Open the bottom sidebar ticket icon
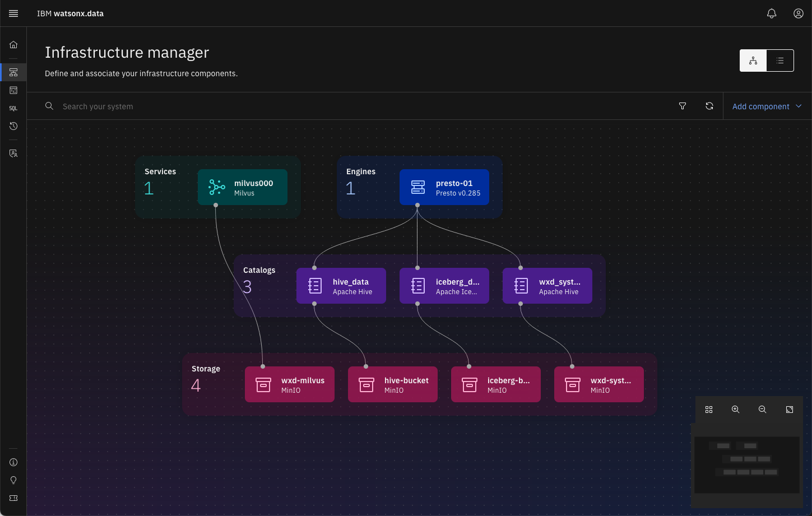Viewport: 812px width, 516px height. (x=13, y=498)
